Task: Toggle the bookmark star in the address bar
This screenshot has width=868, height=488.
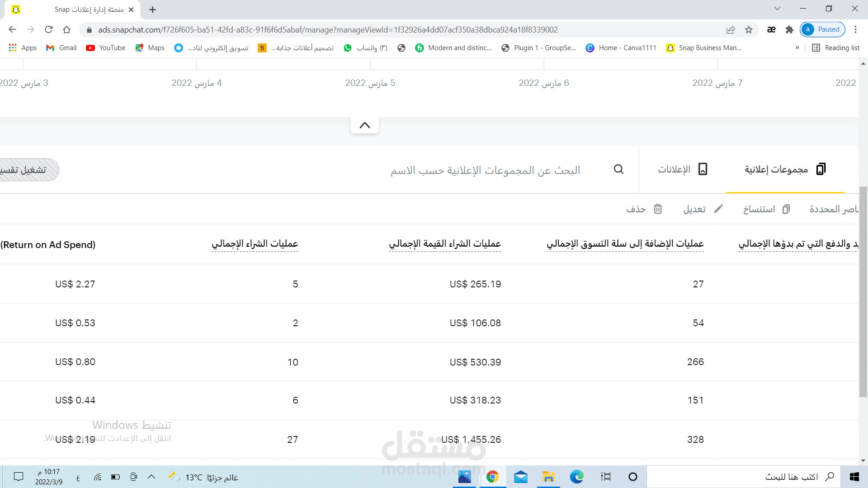Action: pyautogui.click(x=749, y=29)
